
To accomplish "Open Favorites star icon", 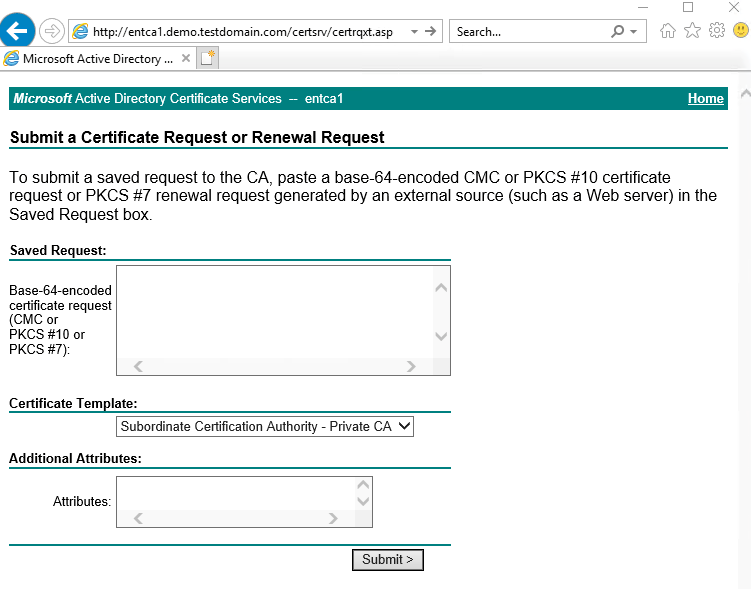I will [693, 31].
